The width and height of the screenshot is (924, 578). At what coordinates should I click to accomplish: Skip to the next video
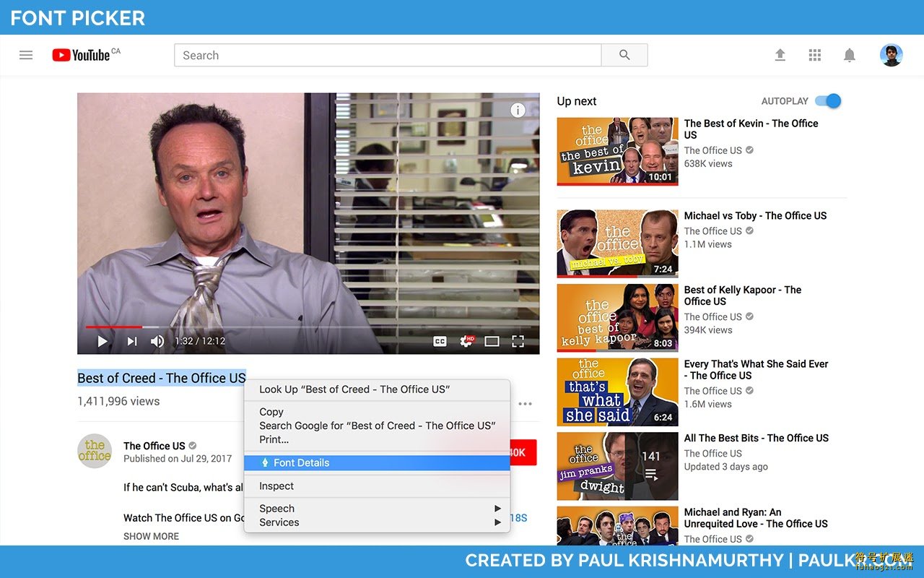pyautogui.click(x=132, y=341)
